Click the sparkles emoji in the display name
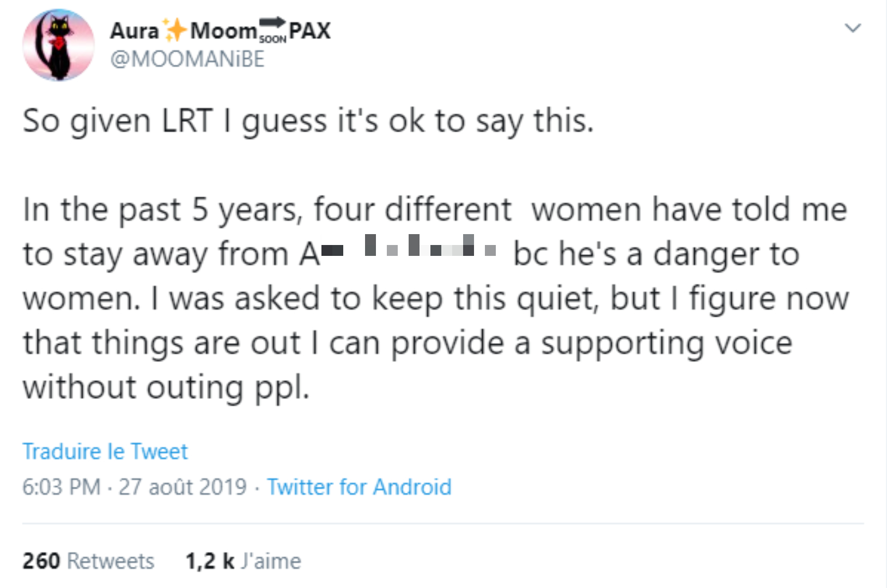Image resolution: width=887 pixels, height=588 pixels. pos(175,30)
